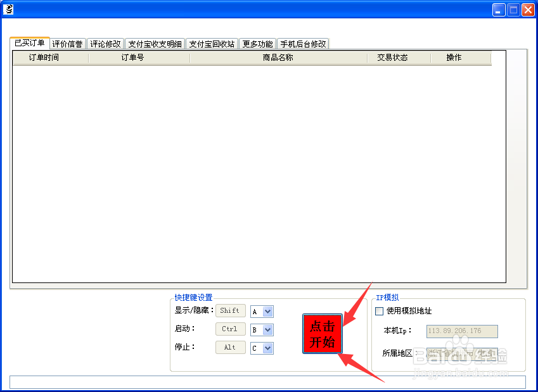Image resolution: width=538 pixels, height=392 pixels.
Task: Switch to the 评价信誉 tab
Action: click(67, 44)
